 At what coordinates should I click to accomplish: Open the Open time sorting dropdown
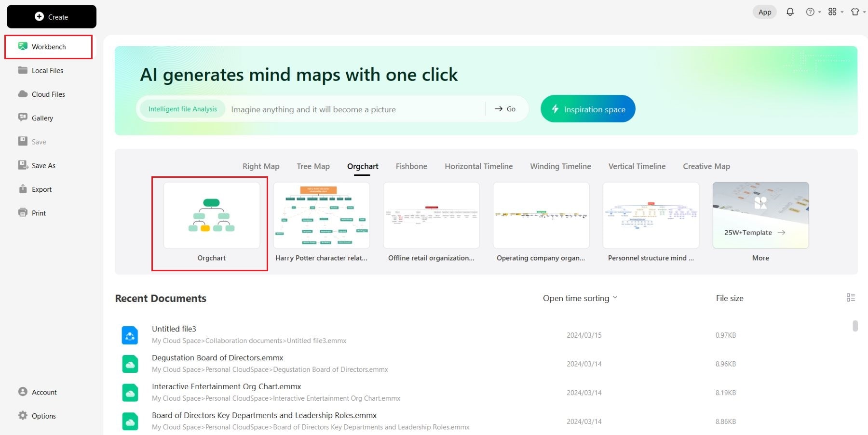[580, 298]
